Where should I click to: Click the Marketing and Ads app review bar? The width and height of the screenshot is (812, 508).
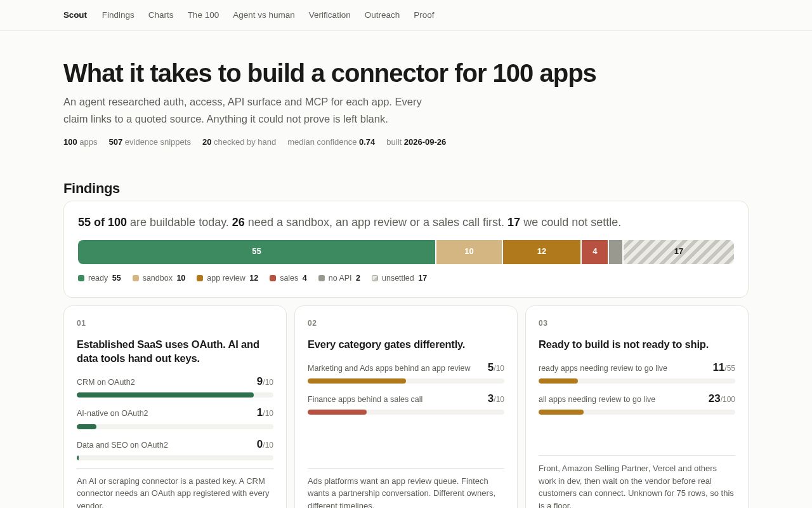[406, 381]
